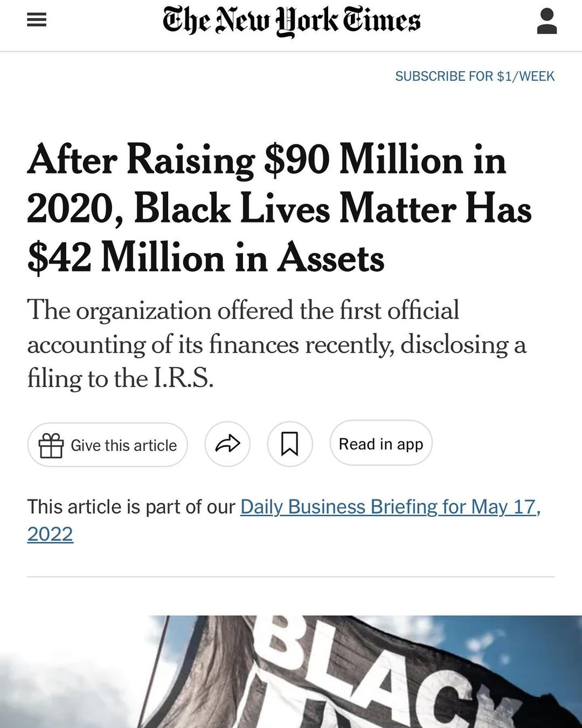Image resolution: width=582 pixels, height=728 pixels.
Task: Click the gift box icon
Action: pyautogui.click(x=51, y=445)
